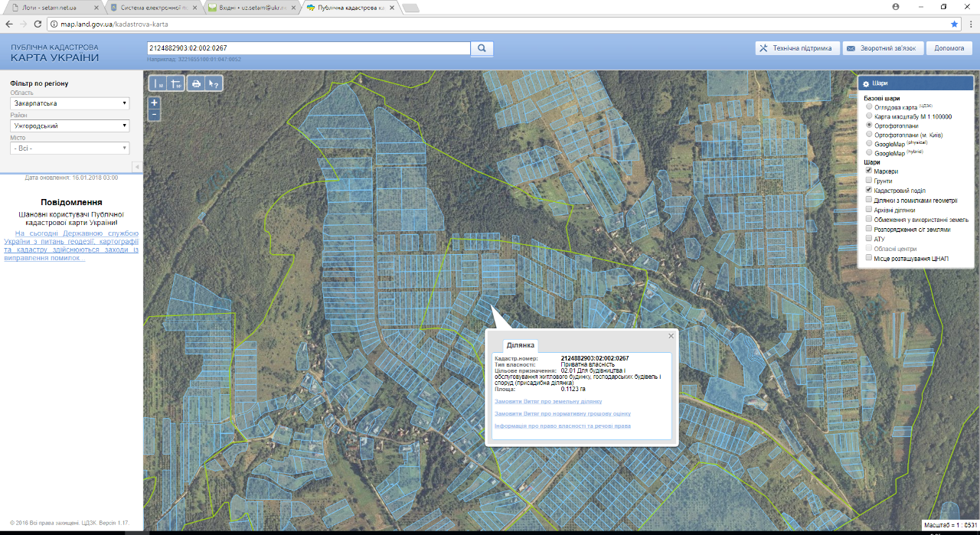Select GoogleMap physical base layer
Viewport: 980px width, 535px height.
pyautogui.click(x=868, y=143)
